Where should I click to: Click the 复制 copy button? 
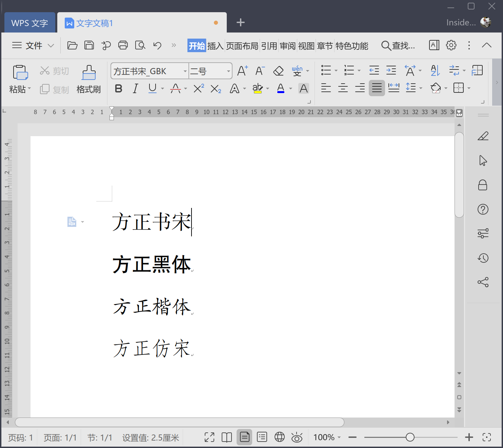55,89
